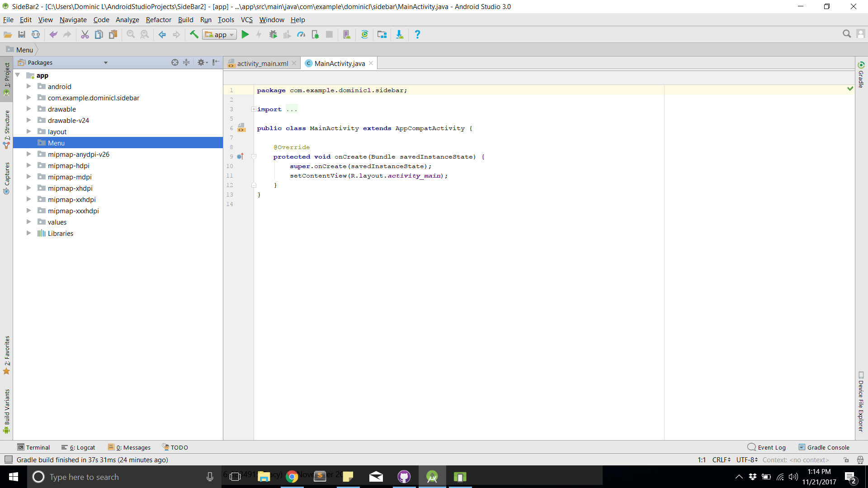Image resolution: width=868 pixels, height=488 pixels.
Task: Click the hide Packages panel icon
Action: coord(216,62)
